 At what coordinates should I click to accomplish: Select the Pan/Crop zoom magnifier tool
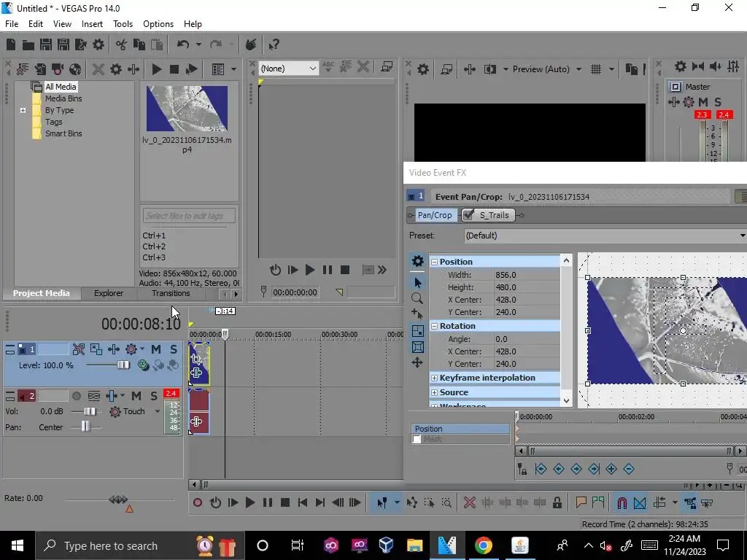(417, 298)
